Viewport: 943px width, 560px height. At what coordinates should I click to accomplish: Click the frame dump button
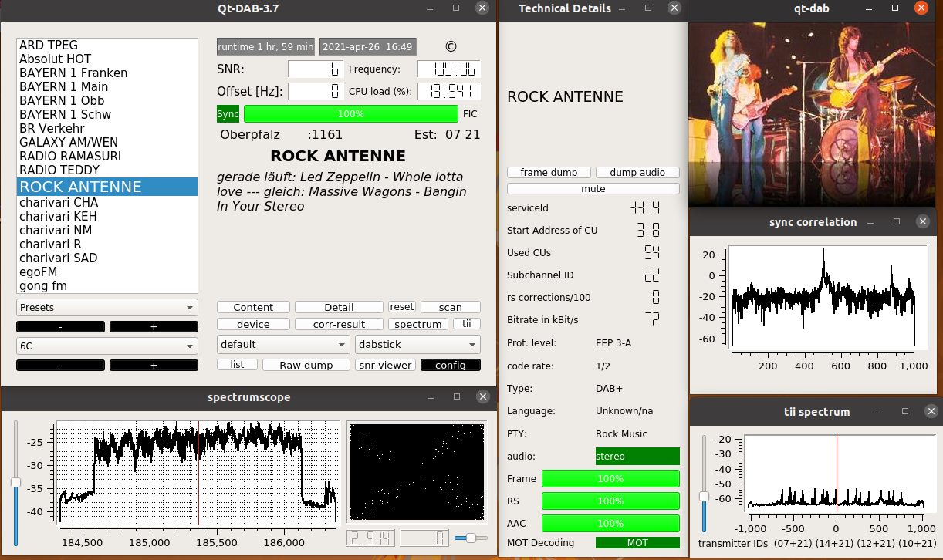pos(549,173)
